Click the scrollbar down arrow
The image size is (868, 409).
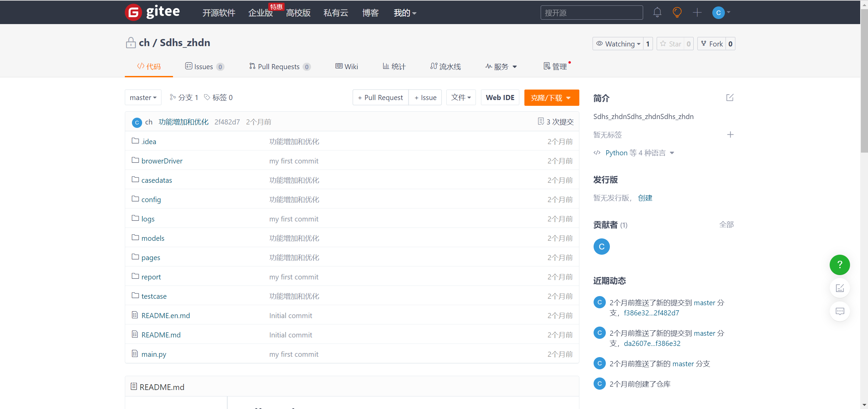864,405
